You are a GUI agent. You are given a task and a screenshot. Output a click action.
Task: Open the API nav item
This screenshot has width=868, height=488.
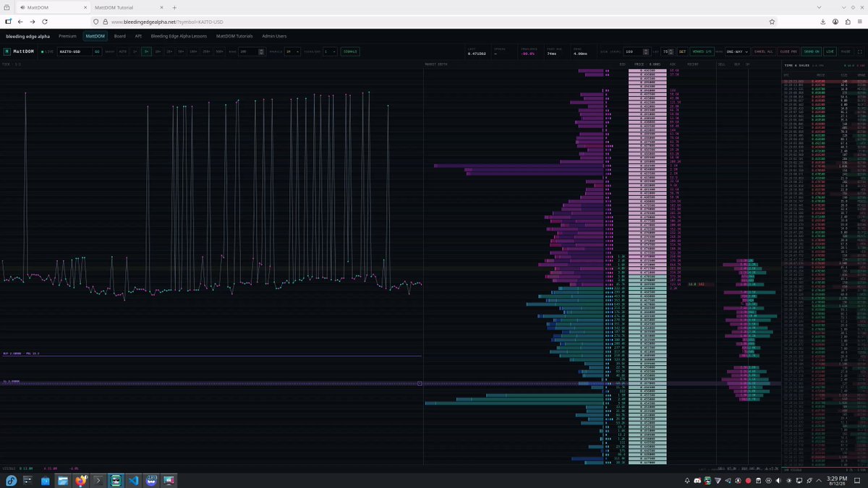click(x=138, y=35)
